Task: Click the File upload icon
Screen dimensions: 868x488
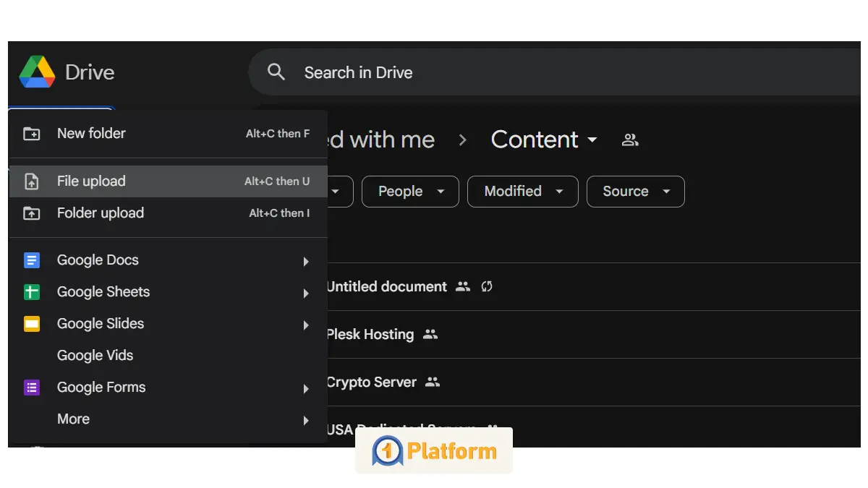Action: (x=32, y=181)
